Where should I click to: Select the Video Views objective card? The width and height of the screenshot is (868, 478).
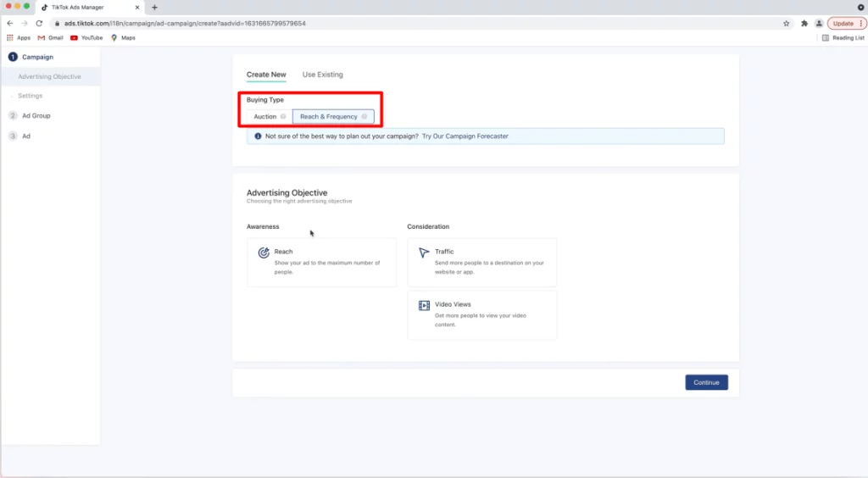point(482,314)
